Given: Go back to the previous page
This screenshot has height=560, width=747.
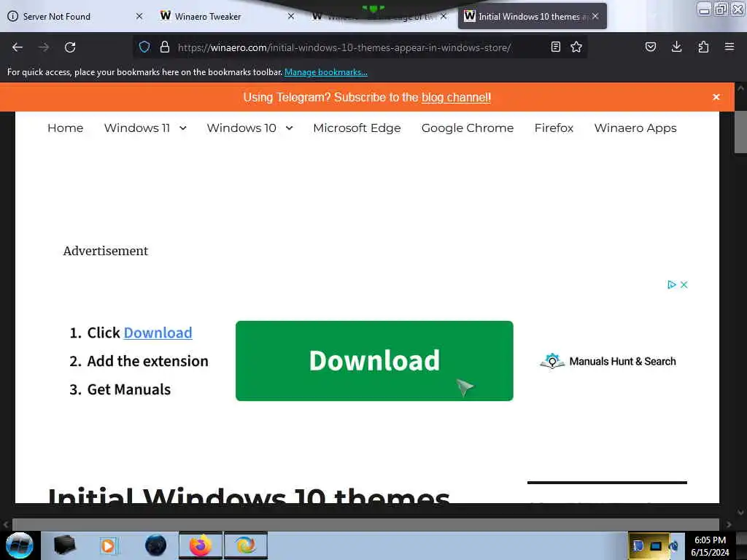Looking at the screenshot, I should click(18, 47).
